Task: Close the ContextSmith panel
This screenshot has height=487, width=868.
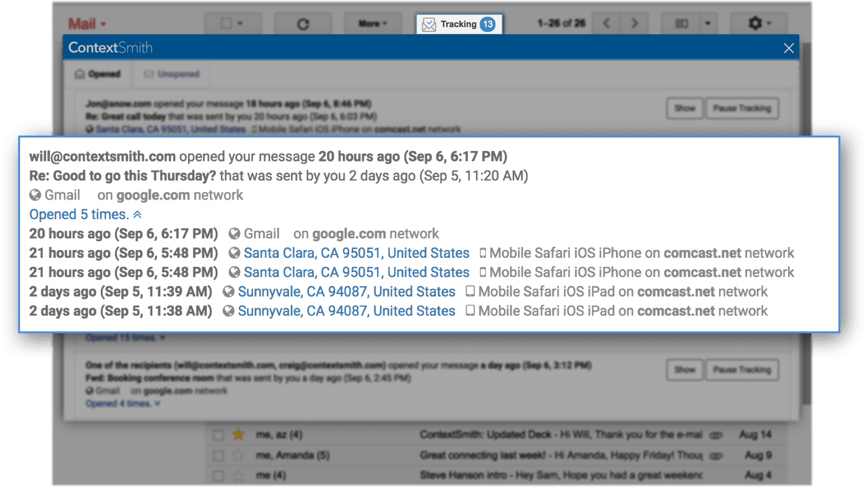Action: 789,48
